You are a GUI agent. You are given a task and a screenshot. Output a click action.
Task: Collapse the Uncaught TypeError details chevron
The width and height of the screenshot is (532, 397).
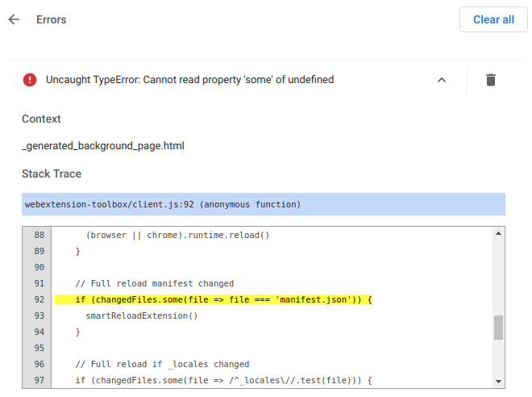pos(442,80)
